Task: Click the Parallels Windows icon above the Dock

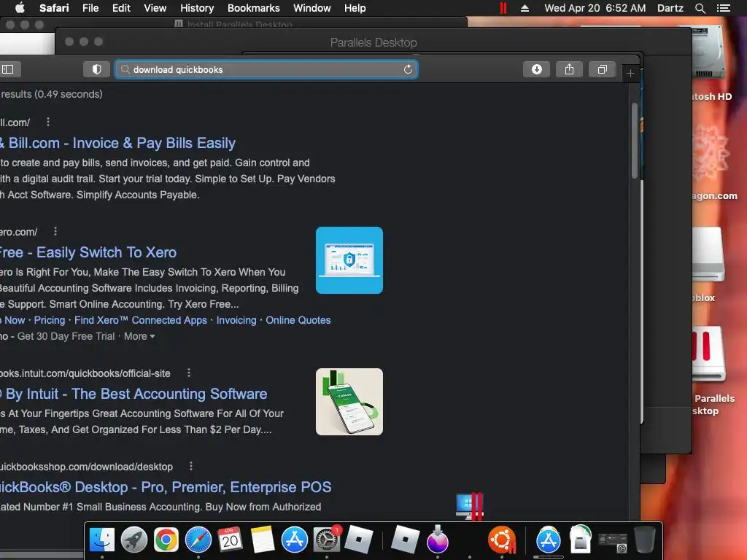Action: point(470,506)
